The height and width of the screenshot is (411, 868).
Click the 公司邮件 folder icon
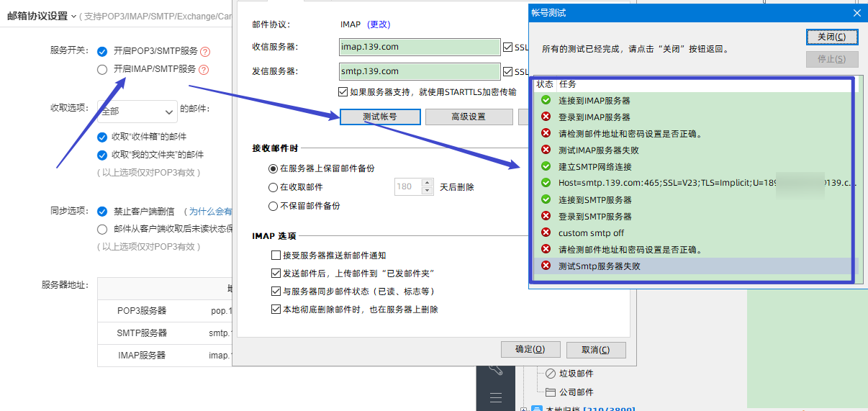click(x=551, y=392)
